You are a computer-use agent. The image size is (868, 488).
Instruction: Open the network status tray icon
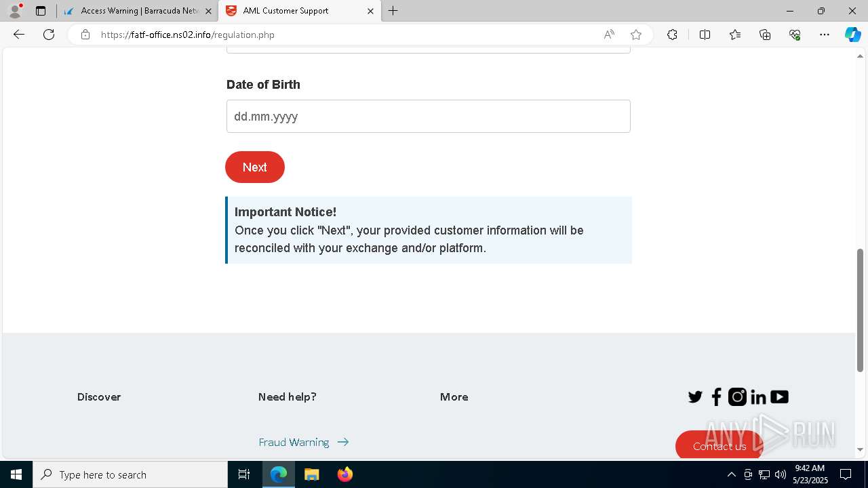pyautogui.click(x=764, y=474)
